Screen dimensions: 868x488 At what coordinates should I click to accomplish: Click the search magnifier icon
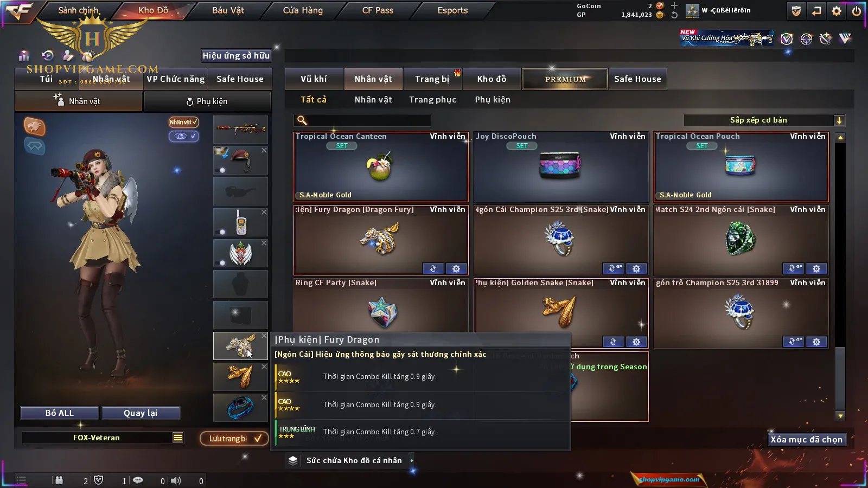pyautogui.click(x=302, y=120)
